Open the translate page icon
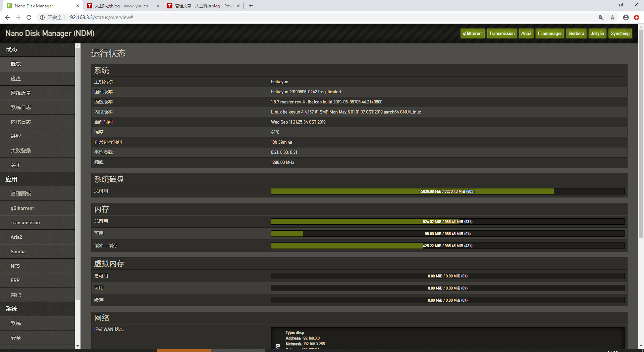The height and width of the screenshot is (352, 644). 602,17
